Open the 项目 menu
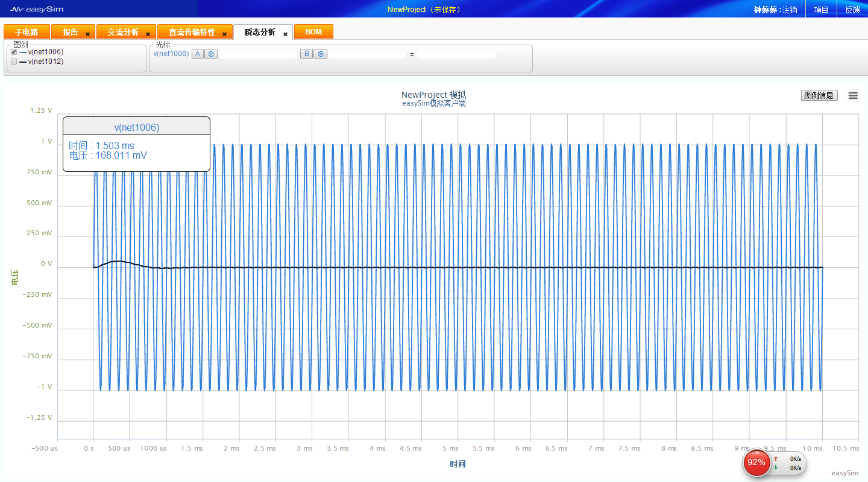 coord(821,10)
